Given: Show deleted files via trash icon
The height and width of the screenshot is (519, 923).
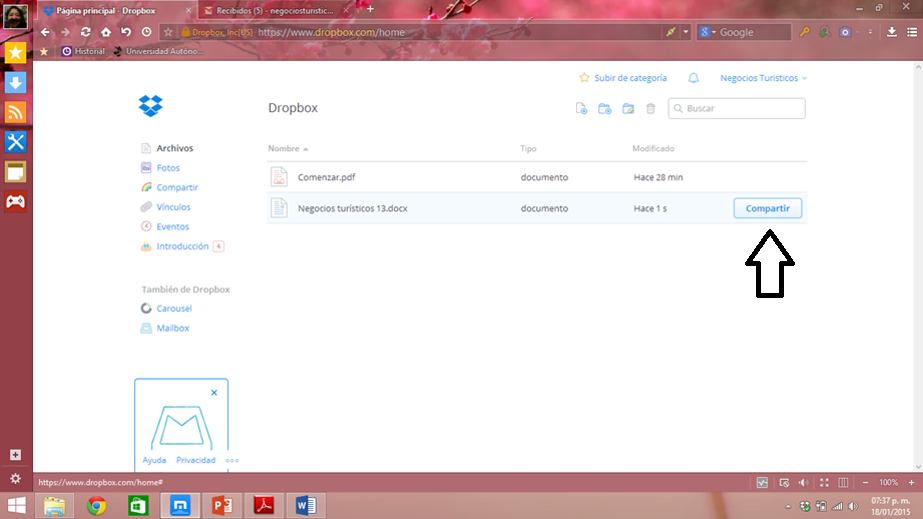Looking at the screenshot, I should (x=651, y=109).
